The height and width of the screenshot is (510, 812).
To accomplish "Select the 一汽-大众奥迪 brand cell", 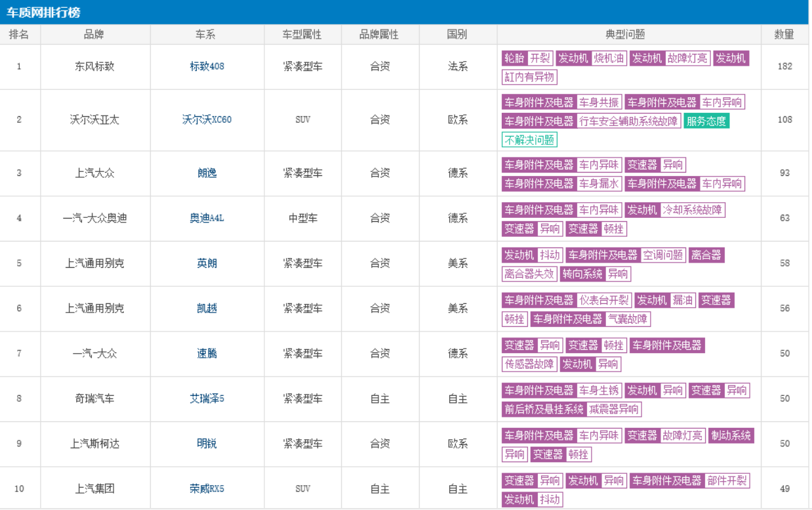I will click(94, 218).
